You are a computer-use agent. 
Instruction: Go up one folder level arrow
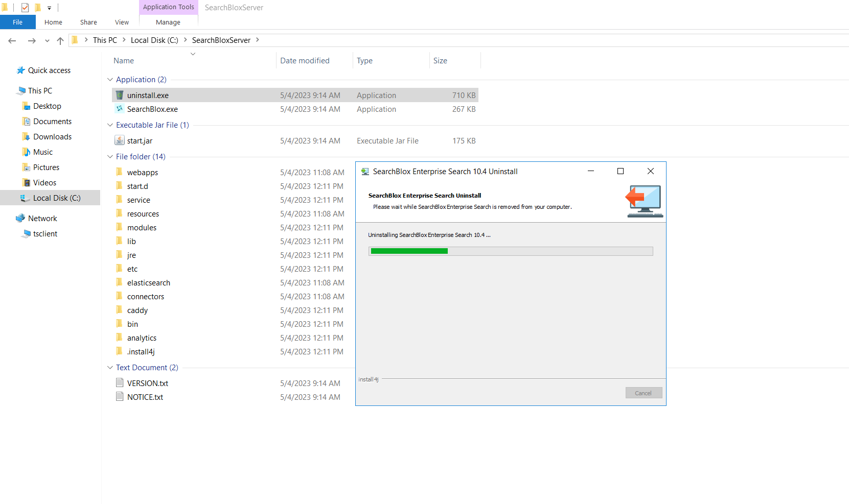pyautogui.click(x=60, y=40)
